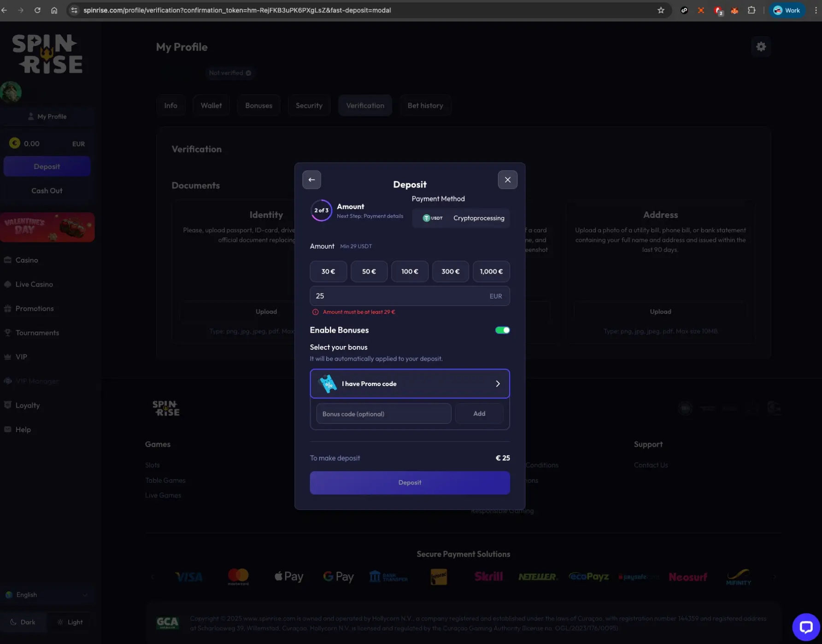The height and width of the screenshot is (644, 822).
Task: Select the 1,000 € preset amount
Action: tap(491, 271)
